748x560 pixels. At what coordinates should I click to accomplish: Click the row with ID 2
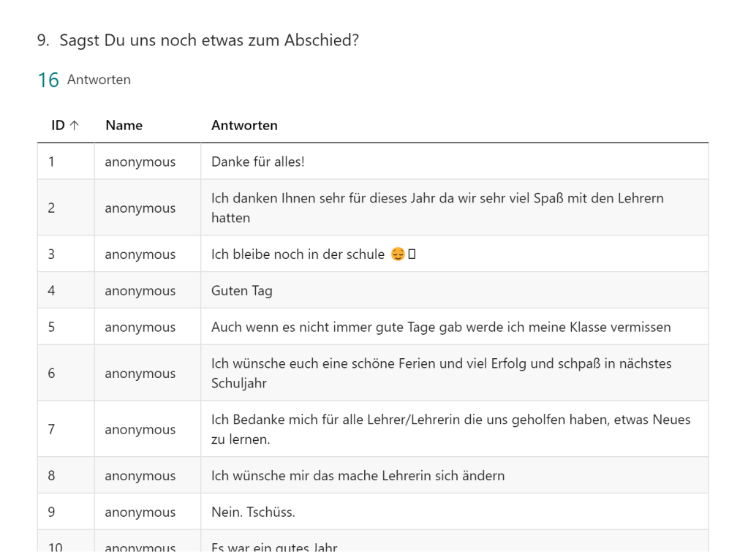click(51, 208)
